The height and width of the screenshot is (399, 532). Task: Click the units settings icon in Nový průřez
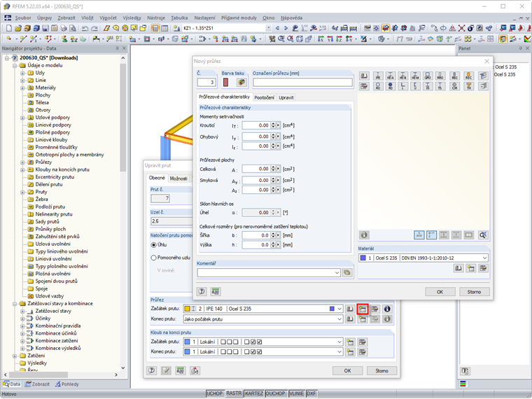(x=216, y=291)
